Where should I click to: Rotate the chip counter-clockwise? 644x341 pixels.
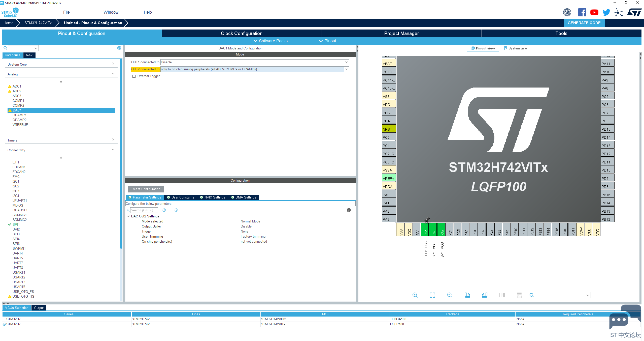485,295
